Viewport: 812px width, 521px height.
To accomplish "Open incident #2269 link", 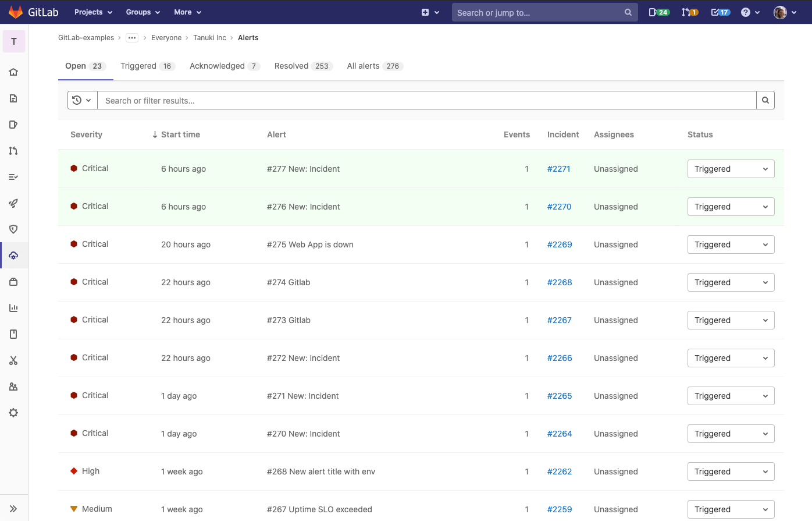I will [559, 244].
